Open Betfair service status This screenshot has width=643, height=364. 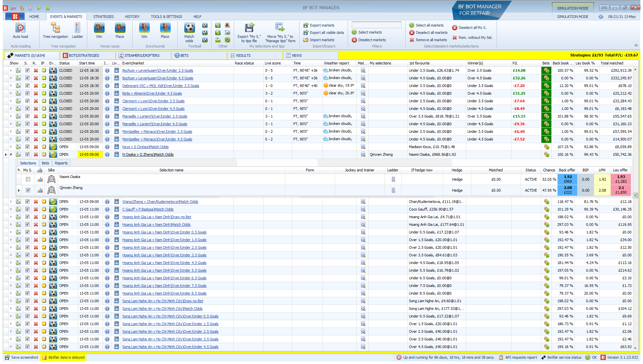(x=561, y=357)
